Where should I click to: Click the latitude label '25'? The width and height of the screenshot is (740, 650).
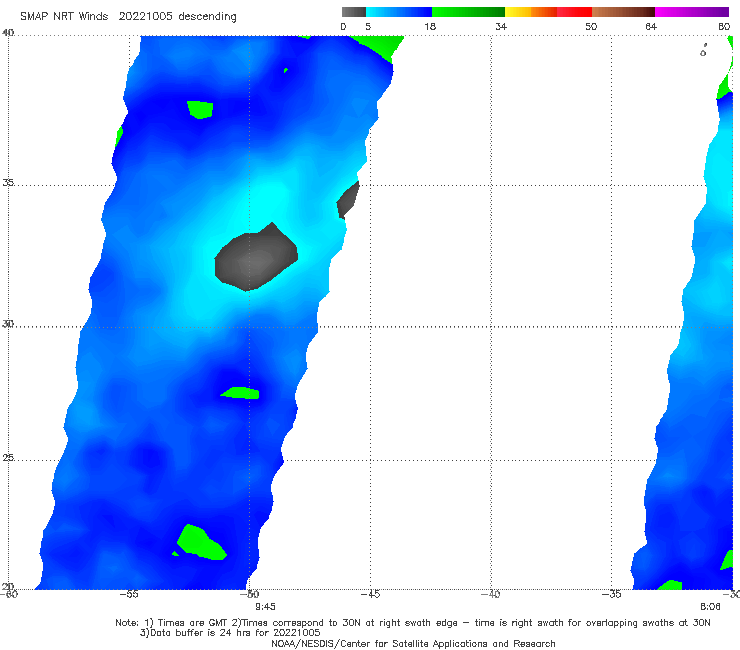pyautogui.click(x=8, y=458)
